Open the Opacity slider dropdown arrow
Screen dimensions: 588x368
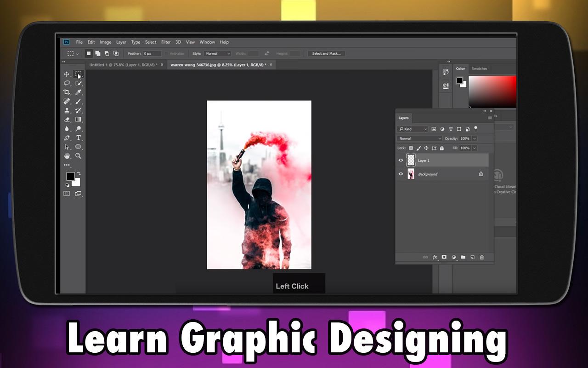click(x=475, y=138)
